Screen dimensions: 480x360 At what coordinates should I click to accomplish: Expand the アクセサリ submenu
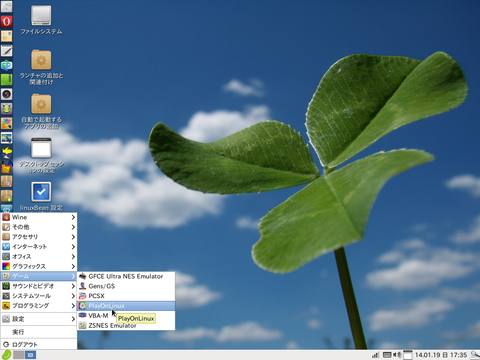click(x=39, y=237)
